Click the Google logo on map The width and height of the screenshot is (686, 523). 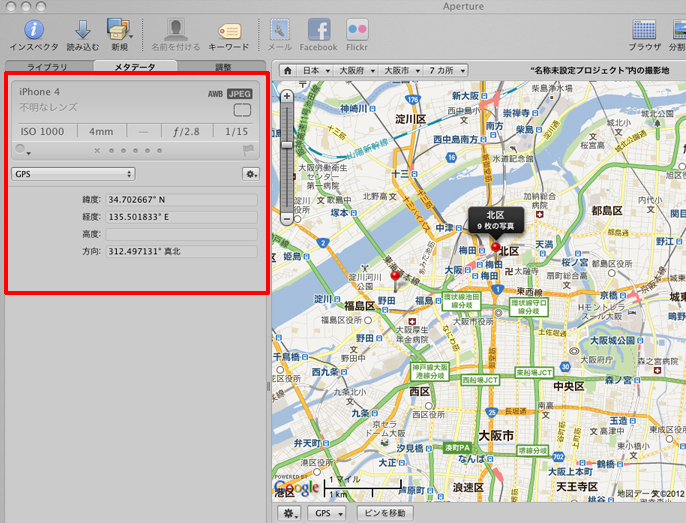point(296,487)
